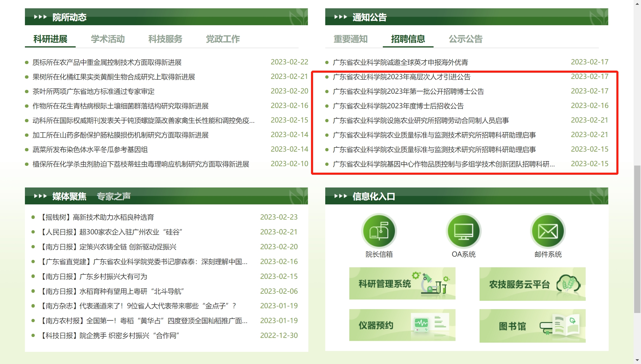The height and width of the screenshot is (364, 641).
Task: Switch to the 公示公告 tab
Action: [465, 39]
